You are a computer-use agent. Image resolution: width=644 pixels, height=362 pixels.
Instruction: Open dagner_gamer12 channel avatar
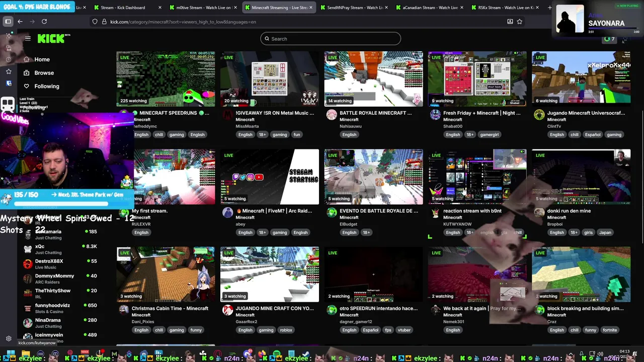(332, 310)
